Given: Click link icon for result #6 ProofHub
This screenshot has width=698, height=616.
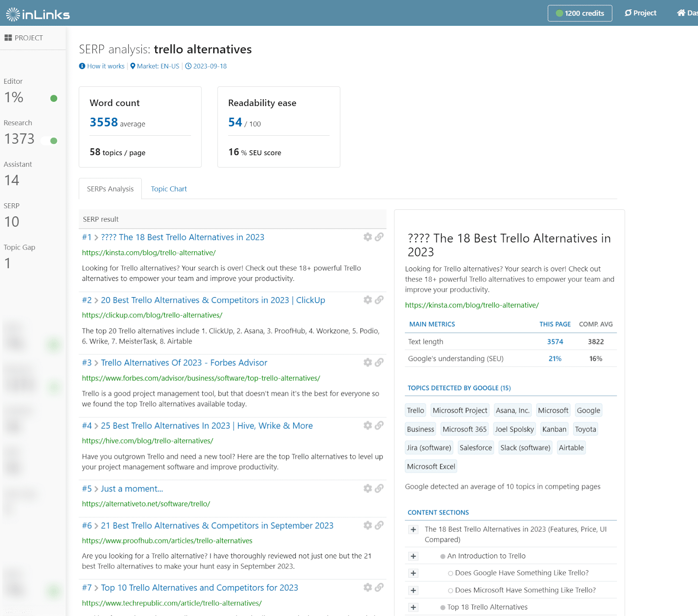Looking at the screenshot, I should tap(379, 525).
